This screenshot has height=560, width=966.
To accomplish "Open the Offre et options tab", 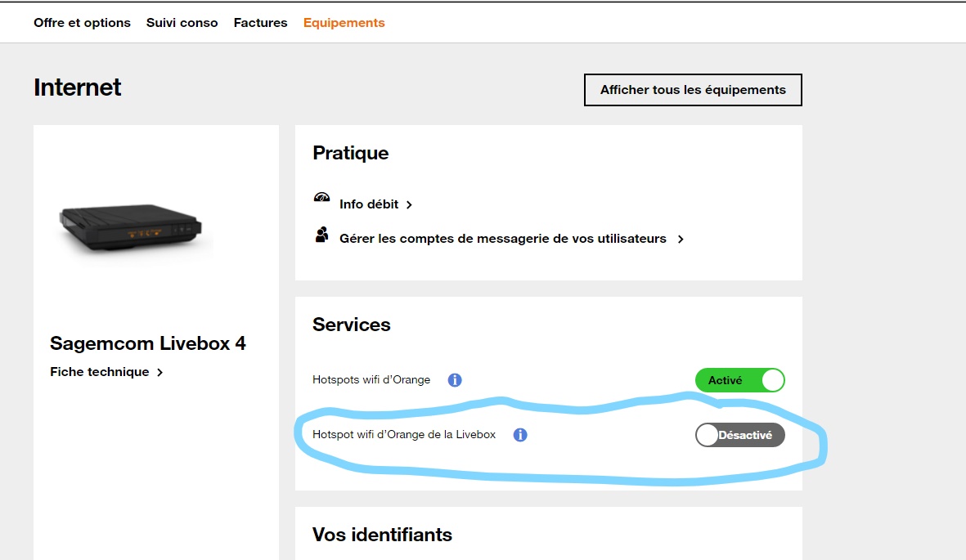I will pyautogui.click(x=82, y=23).
